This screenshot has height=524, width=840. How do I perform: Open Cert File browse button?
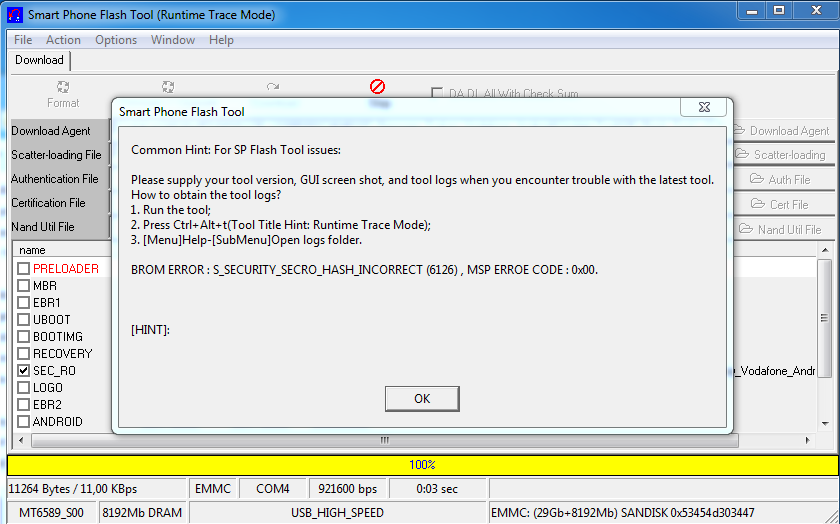(x=782, y=205)
